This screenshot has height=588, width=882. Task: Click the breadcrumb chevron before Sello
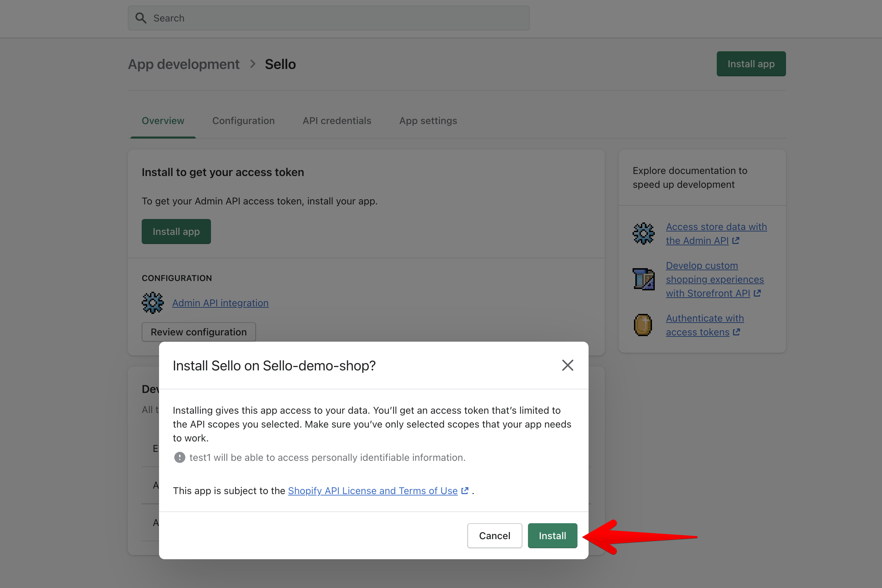point(253,64)
